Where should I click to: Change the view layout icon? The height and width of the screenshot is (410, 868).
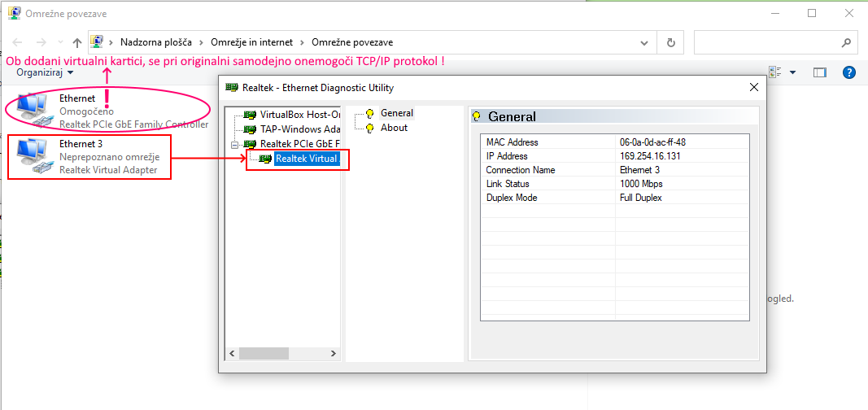point(774,72)
